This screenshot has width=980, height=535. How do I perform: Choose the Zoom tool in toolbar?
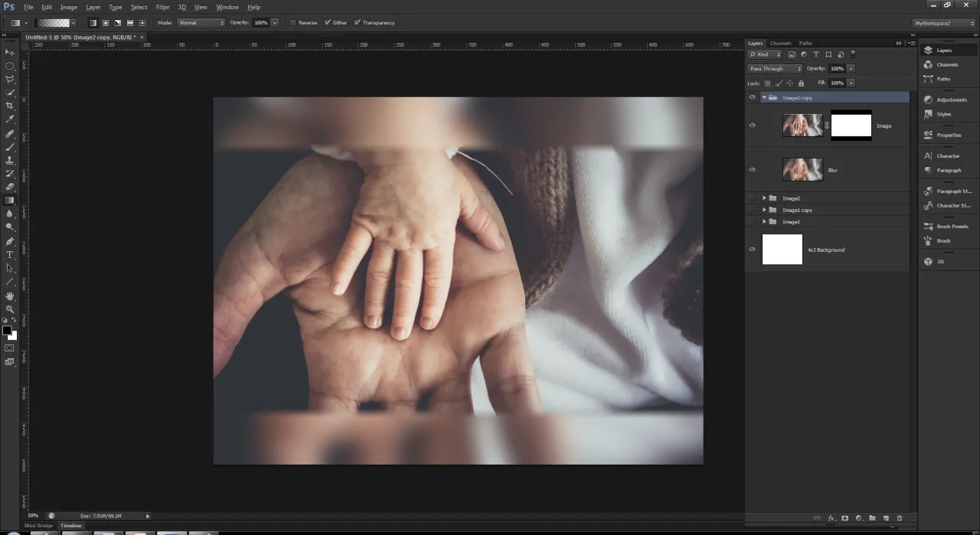[x=10, y=309]
